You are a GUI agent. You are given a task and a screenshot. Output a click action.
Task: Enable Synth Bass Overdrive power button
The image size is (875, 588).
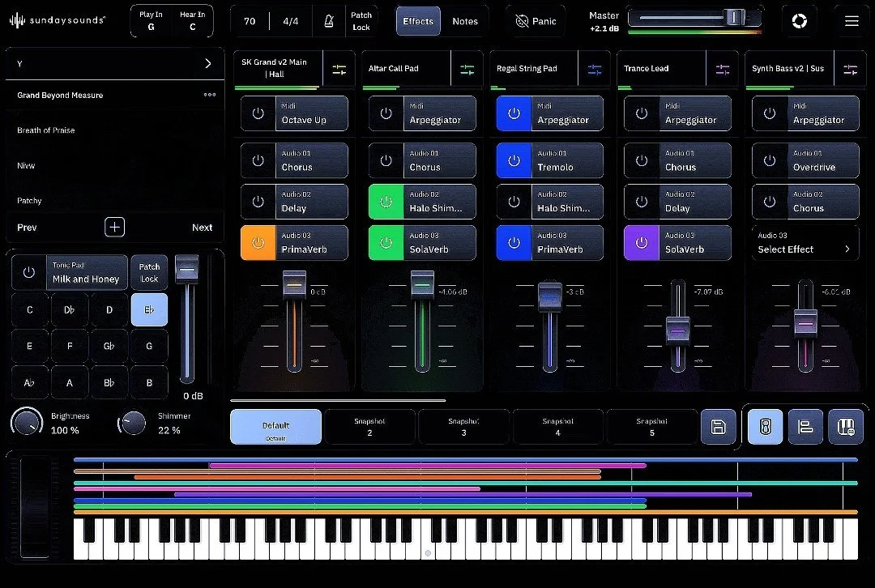point(770,160)
